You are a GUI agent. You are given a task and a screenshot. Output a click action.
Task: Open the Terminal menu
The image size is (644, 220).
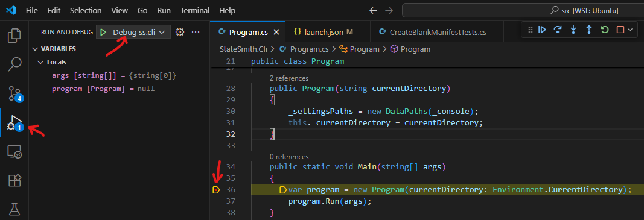(195, 11)
